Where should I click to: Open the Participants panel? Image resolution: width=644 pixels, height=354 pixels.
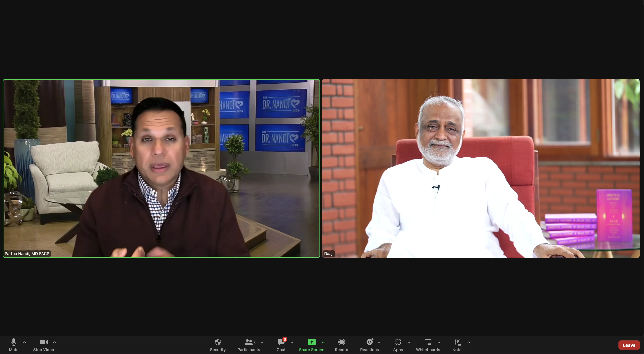click(249, 345)
